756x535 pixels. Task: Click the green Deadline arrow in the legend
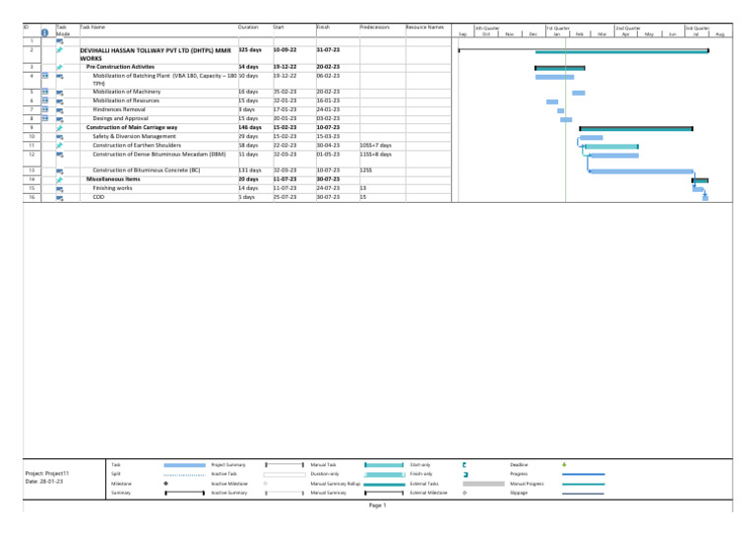tap(564, 465)
